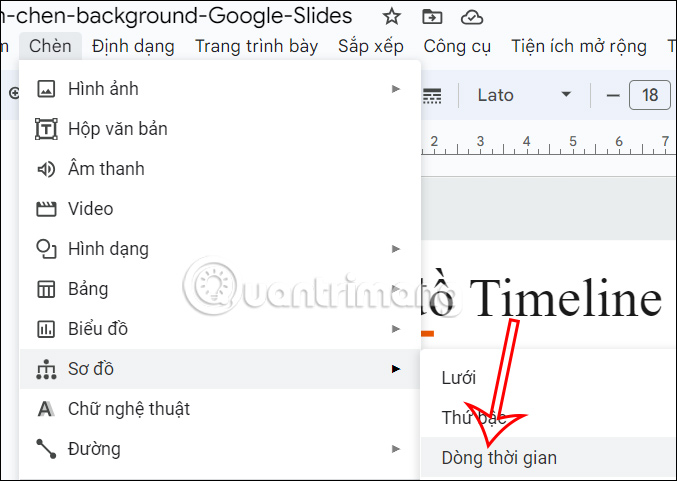The image size is (677, 481).
Task: Click the line icon beside Đường
Action: pyautogui.click(x=46, y=449)
